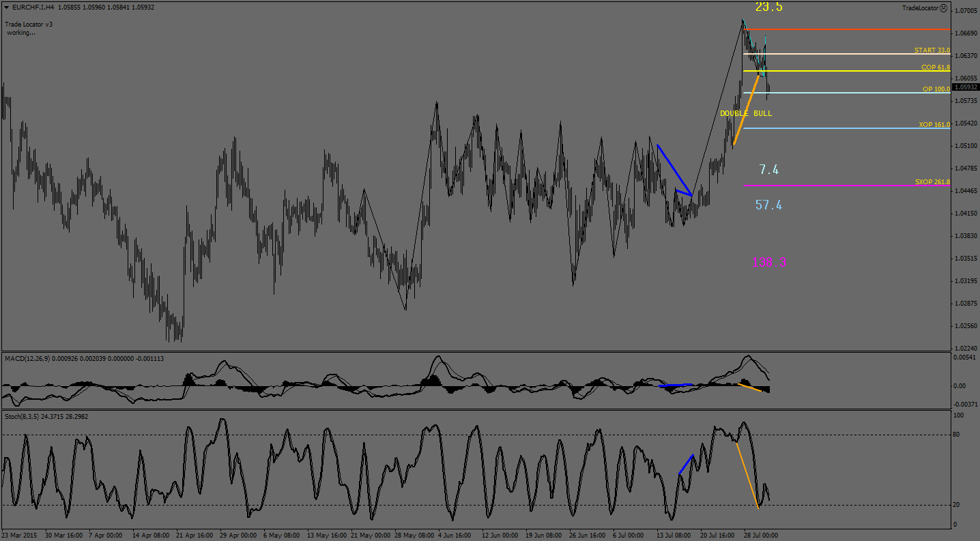This screenshot has height=541, width=980.
Task: Click the Trade Locator v3 status text
Action: (x=29, y=24)
